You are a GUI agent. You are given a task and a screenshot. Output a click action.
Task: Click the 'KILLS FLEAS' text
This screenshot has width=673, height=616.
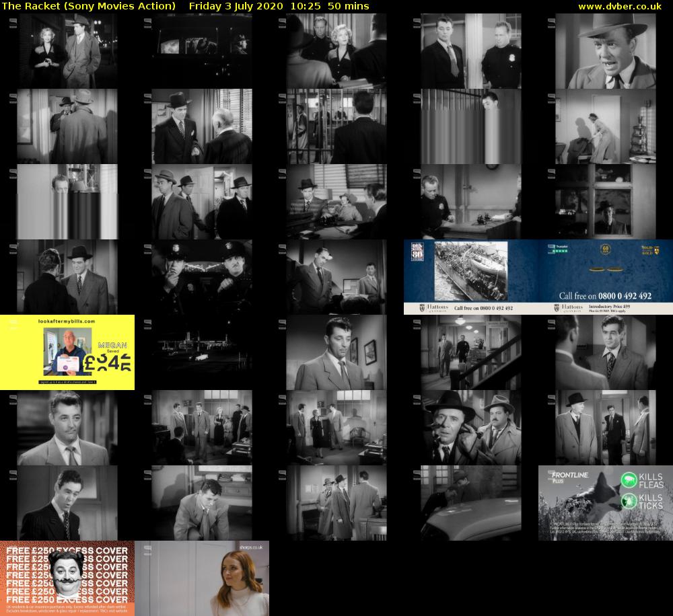(651, 481)
